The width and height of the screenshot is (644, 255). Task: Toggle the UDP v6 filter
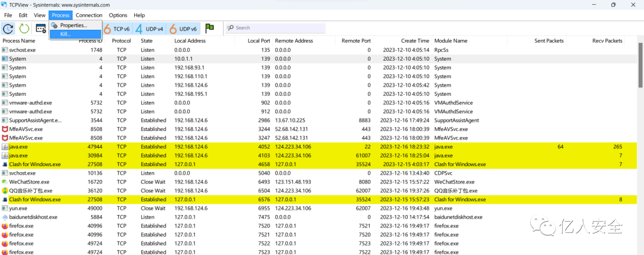point(183,29)
